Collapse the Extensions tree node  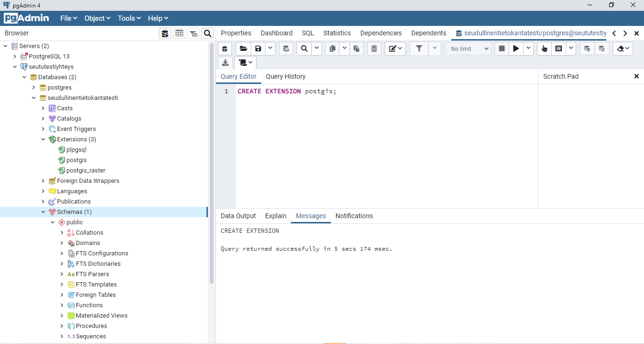(43, 139)
